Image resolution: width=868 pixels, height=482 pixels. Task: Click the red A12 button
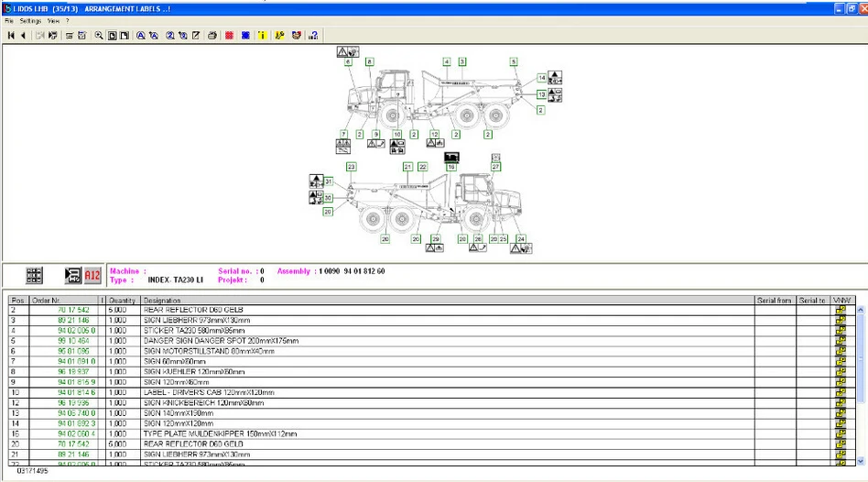pos(92,275)
